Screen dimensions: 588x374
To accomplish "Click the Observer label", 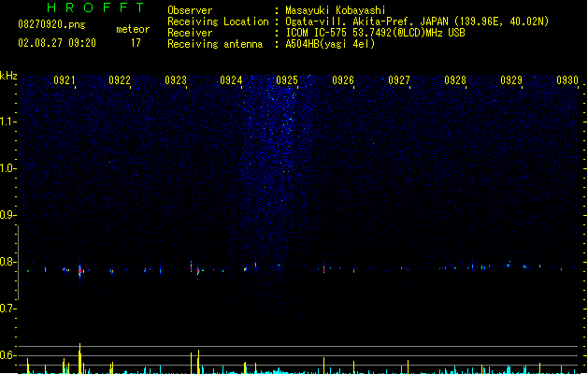I will [190, 10].
